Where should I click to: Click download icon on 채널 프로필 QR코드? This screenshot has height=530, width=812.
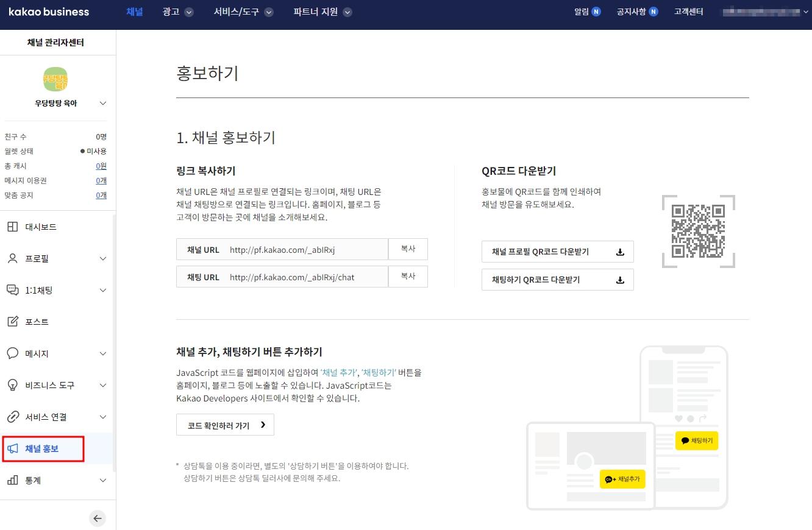click(x=620, y=252)
